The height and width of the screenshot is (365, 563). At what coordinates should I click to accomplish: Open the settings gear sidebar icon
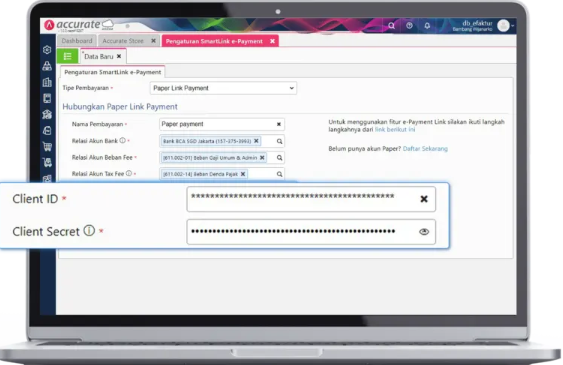point(47,50)
